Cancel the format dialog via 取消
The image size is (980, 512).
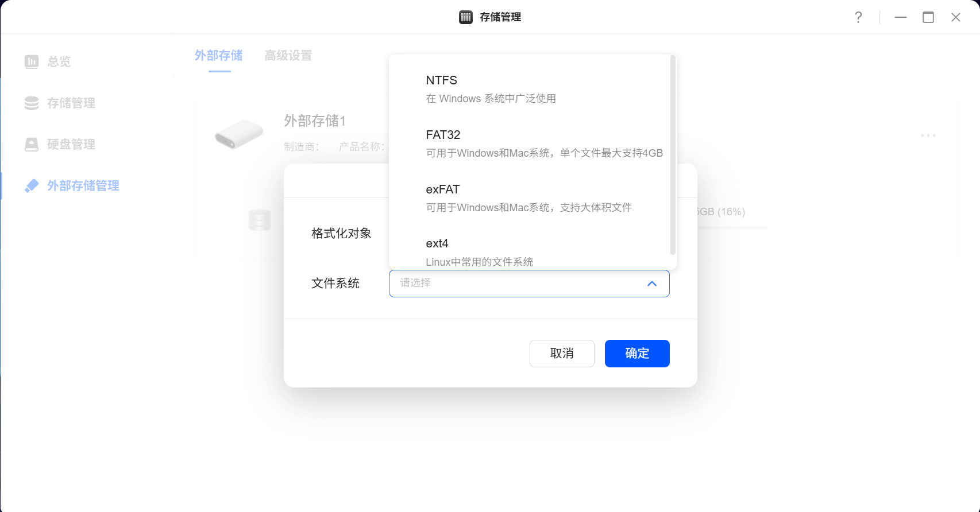[562, 354]
